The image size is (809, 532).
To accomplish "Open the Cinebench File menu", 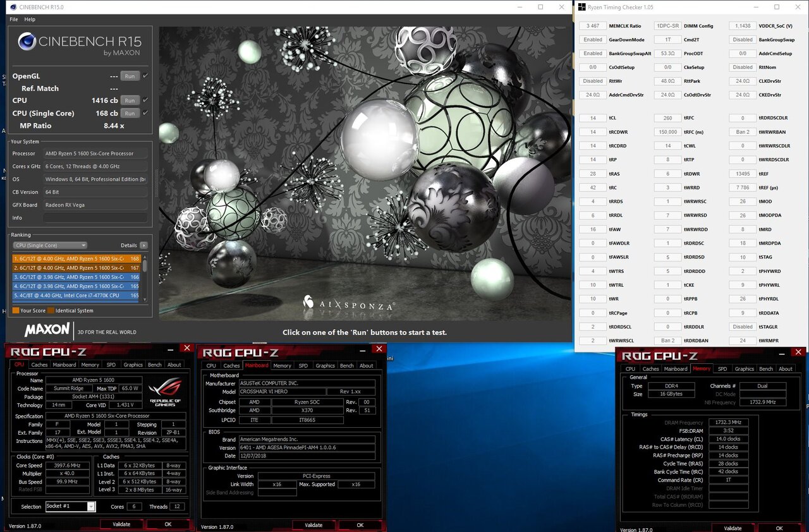I will tap(14, 20).
